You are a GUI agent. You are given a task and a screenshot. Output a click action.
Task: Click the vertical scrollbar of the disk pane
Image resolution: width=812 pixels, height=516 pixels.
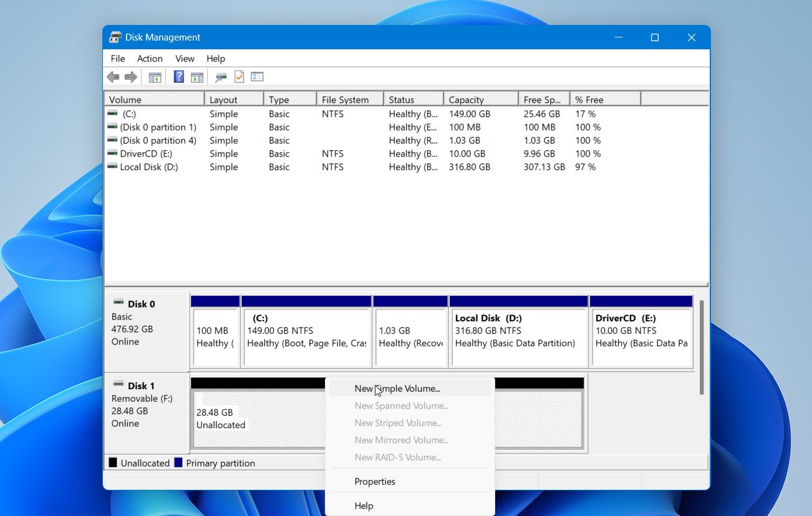[702, 347]
